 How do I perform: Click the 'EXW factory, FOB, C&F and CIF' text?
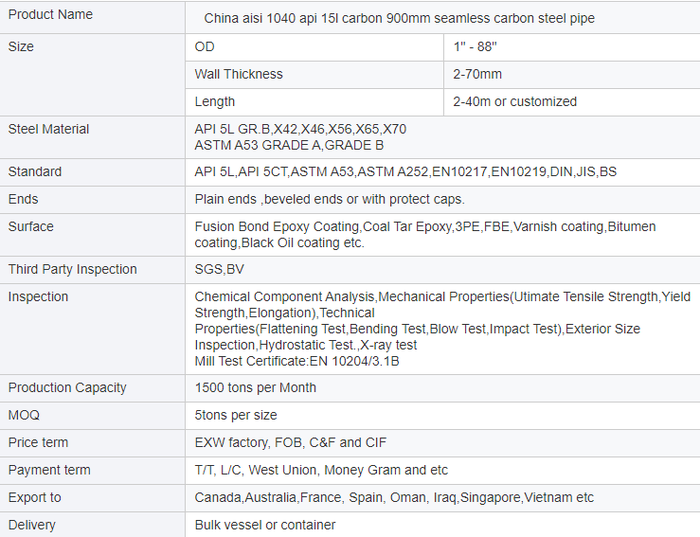coord(290,443)
